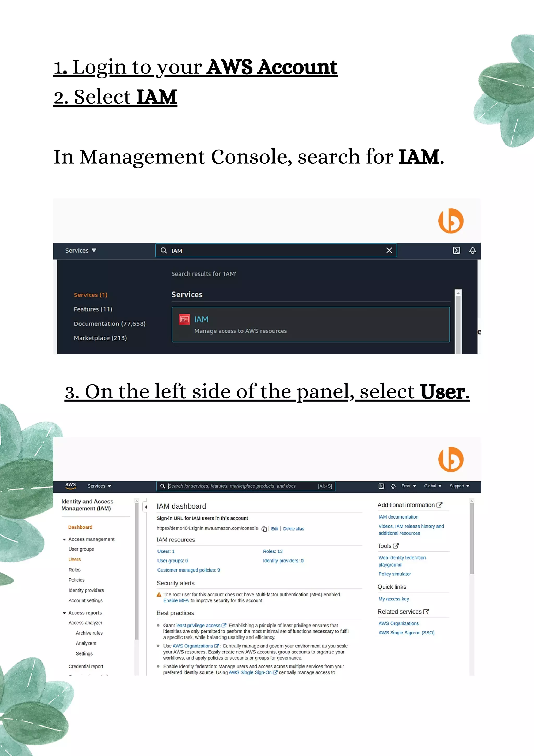Open notifications bell in upper console bar
This screenshot has width=534, height=756.
pos(472,251)
